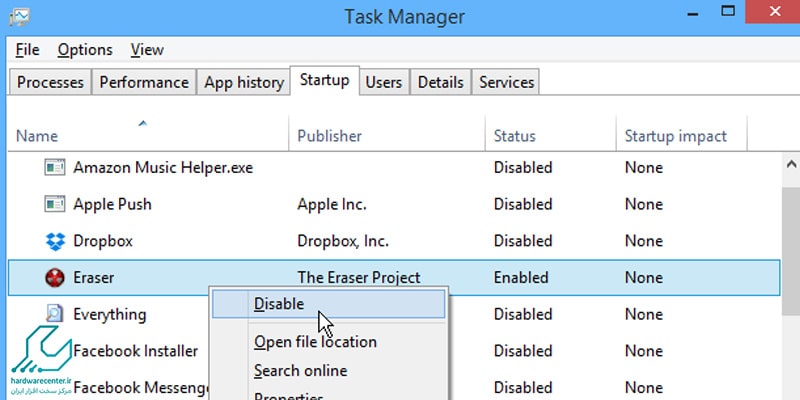Switch to the Details tab
800x400 pixels.
[x=440, y=82]
